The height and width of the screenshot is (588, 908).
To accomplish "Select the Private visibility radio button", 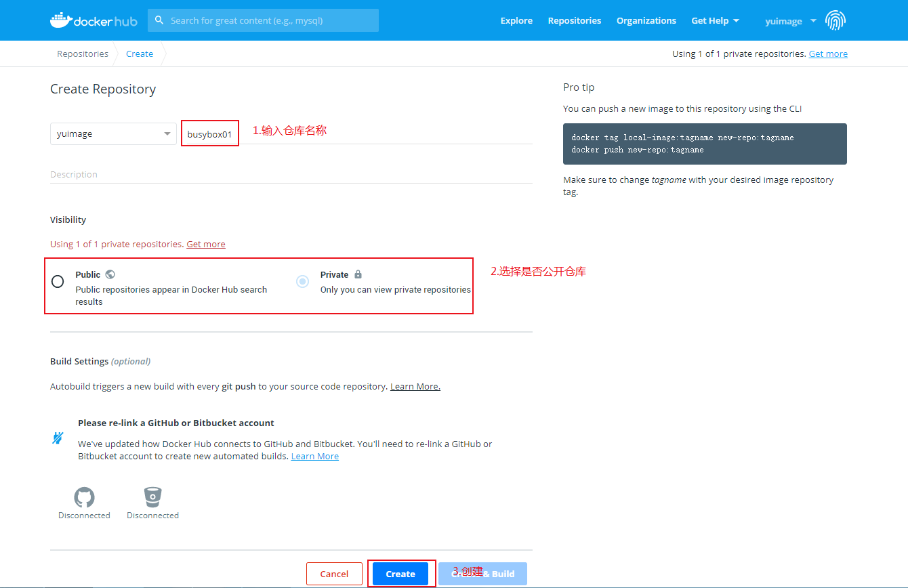I will coord(303,281).
